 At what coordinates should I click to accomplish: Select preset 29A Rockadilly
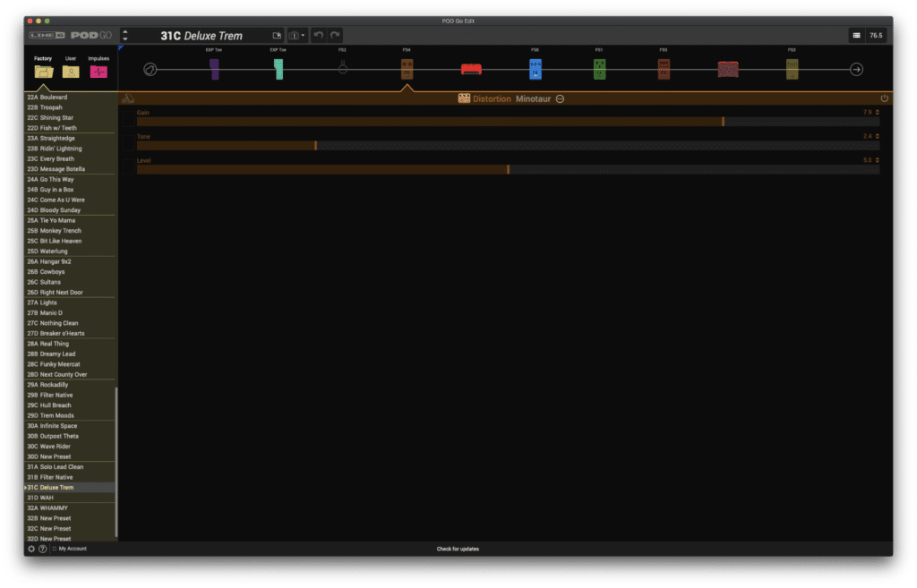click(x=70, y=385)
